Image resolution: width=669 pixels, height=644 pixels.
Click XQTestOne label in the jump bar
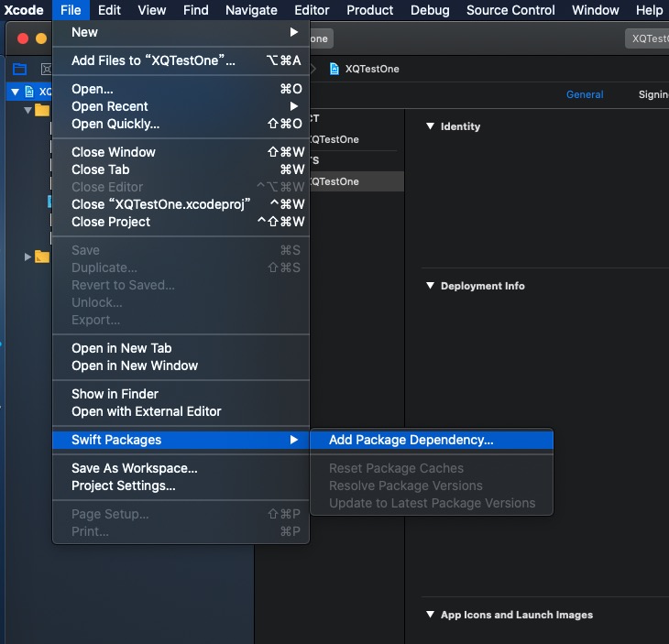tap(372, 69)
